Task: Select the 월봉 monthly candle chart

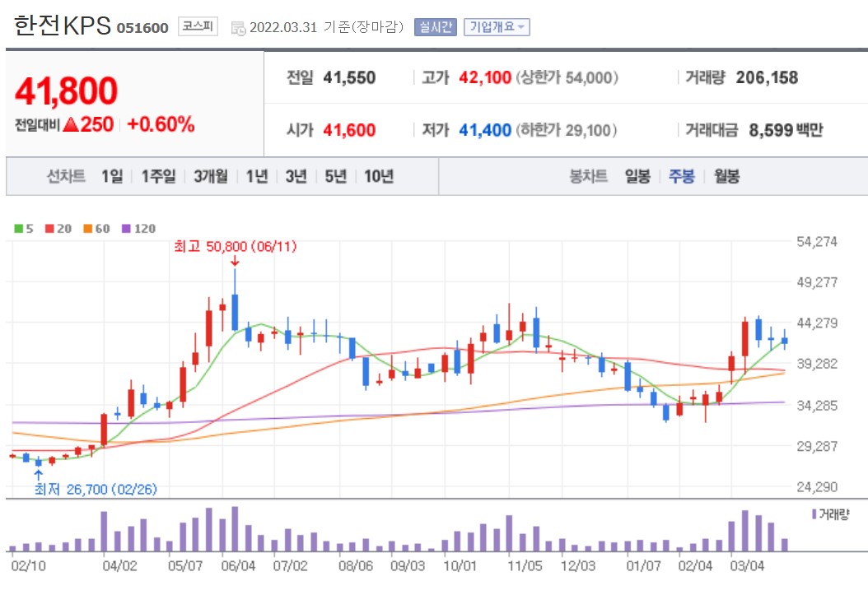Action: (x=726, y=176)
